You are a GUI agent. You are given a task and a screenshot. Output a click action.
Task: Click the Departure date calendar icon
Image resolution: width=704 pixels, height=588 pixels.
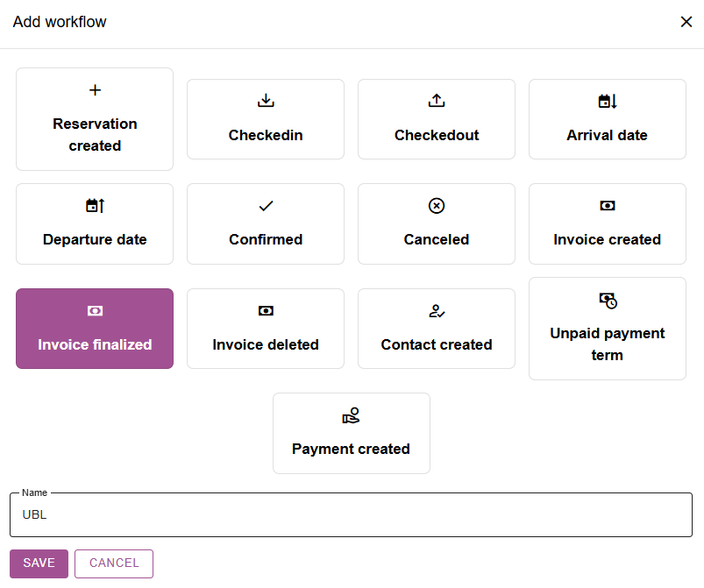(95, 206)
